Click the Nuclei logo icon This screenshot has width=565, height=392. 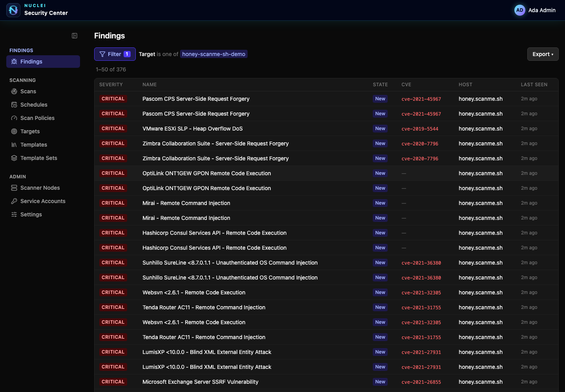13,10
